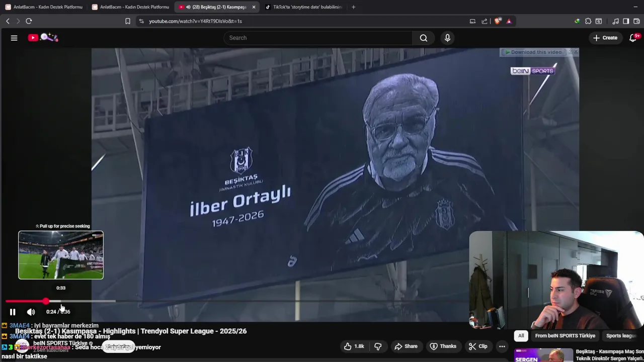Screen dimensions: 644x362
Task: Start voice search with microphone icon
Action: pyautogui.click(x=447, y=38)
